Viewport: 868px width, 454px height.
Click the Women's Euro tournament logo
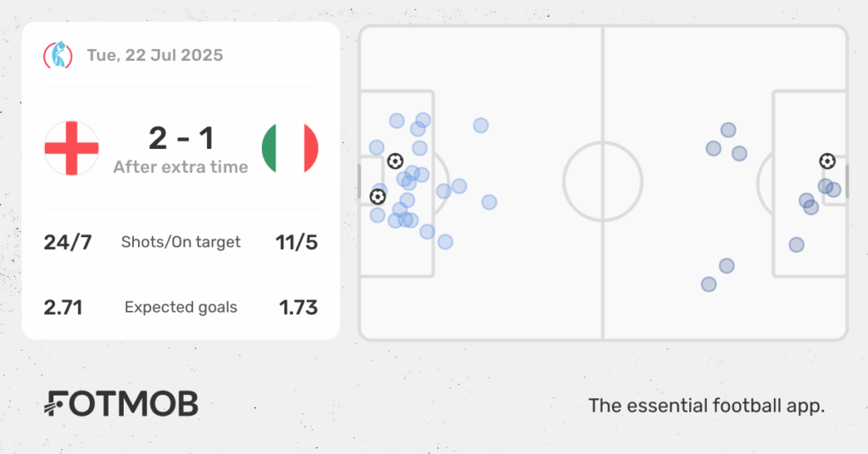pos(58,55)
